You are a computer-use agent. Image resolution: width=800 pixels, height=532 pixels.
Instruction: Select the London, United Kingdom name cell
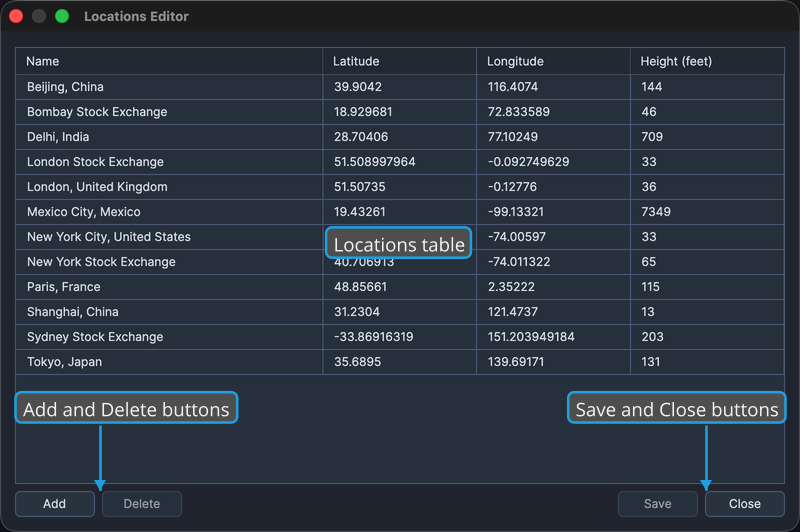tap(169, 187)
